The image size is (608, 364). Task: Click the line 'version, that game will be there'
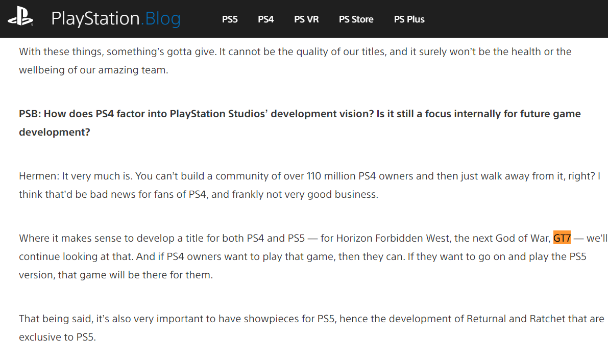pyautogui.click(x=116, y=275)
